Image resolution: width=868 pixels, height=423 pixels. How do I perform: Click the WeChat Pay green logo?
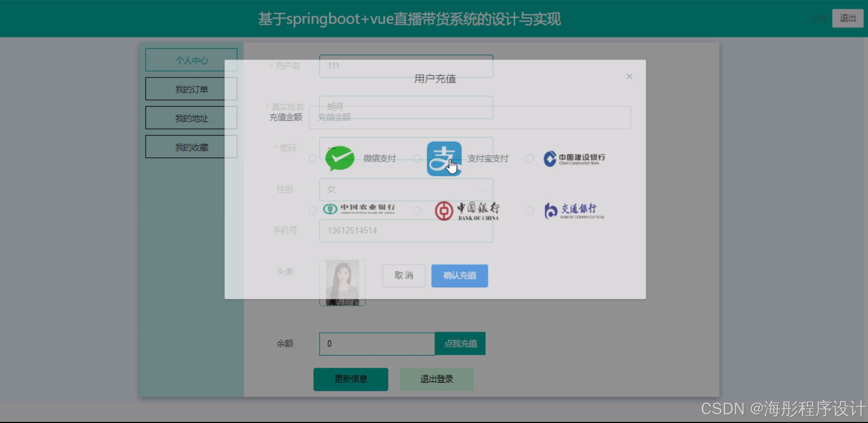340,158
